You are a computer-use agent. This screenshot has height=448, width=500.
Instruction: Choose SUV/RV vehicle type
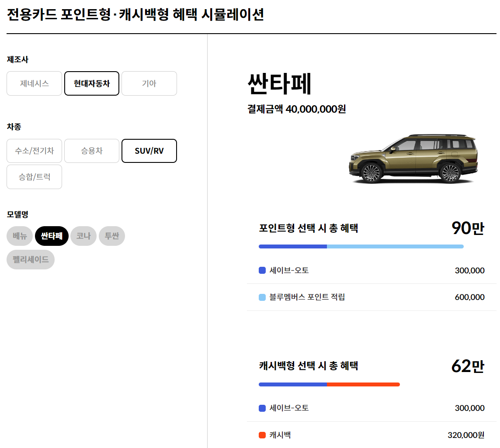[x=149, y=151]
